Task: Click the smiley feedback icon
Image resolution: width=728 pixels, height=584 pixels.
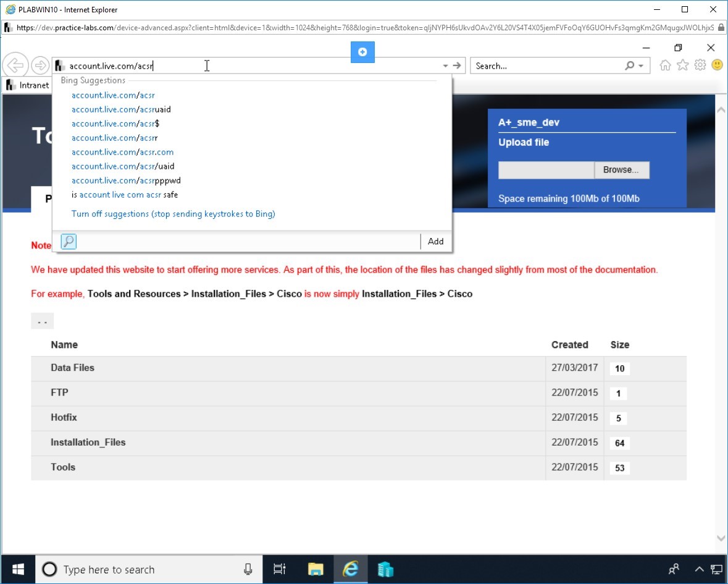Action: [x=717, y=65]
